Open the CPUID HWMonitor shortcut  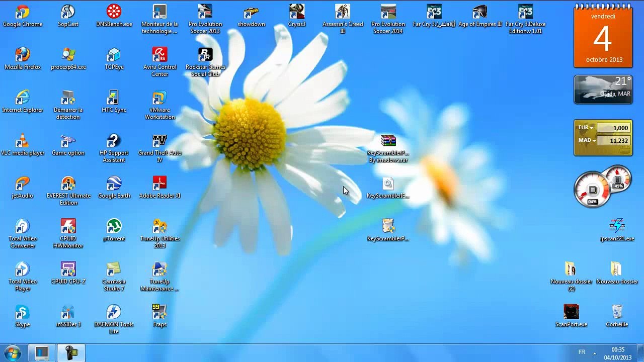(x=68, y=233)
